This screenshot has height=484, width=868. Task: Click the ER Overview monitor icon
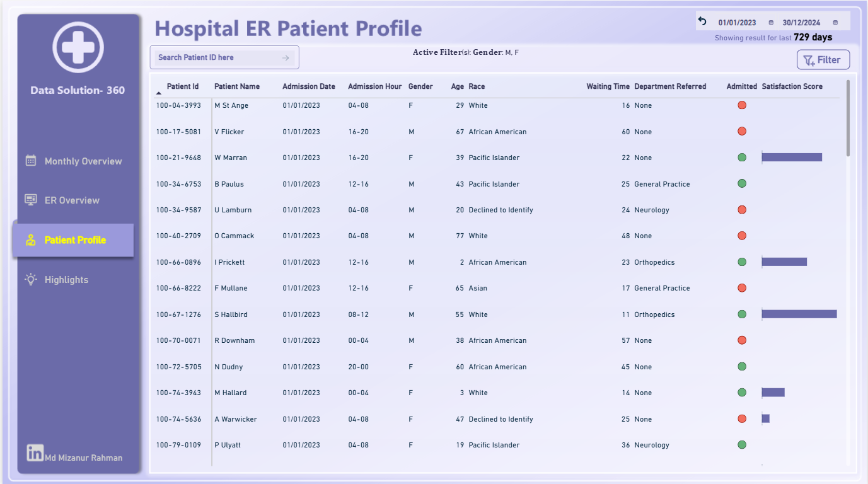coord(31,200)
